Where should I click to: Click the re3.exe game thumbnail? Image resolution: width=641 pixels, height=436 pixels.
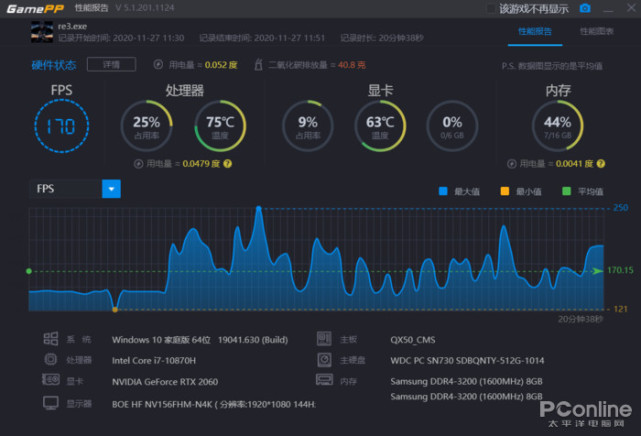[x=42, y=32]
